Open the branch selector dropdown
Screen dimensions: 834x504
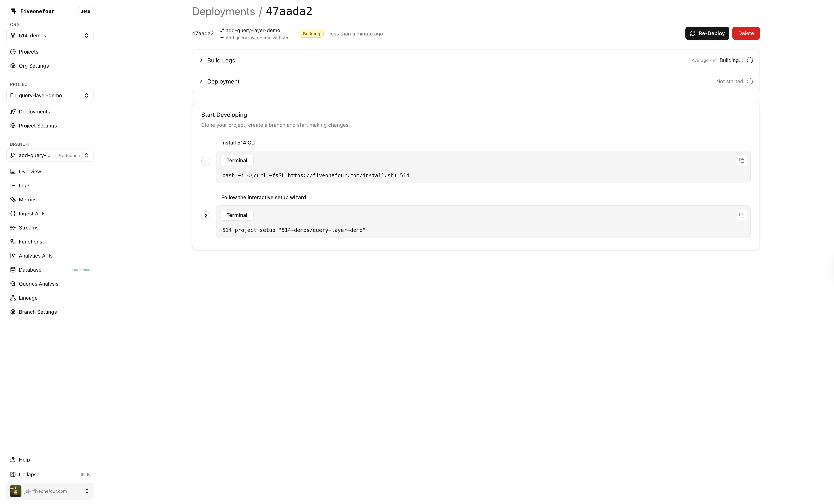pos(50,155)
